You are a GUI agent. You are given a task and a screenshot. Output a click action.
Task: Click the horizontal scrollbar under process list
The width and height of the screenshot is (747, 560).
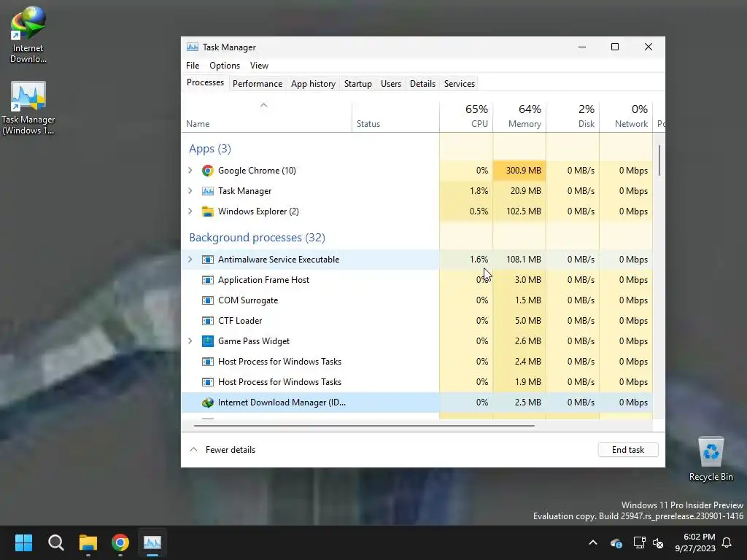click(364, 426)
